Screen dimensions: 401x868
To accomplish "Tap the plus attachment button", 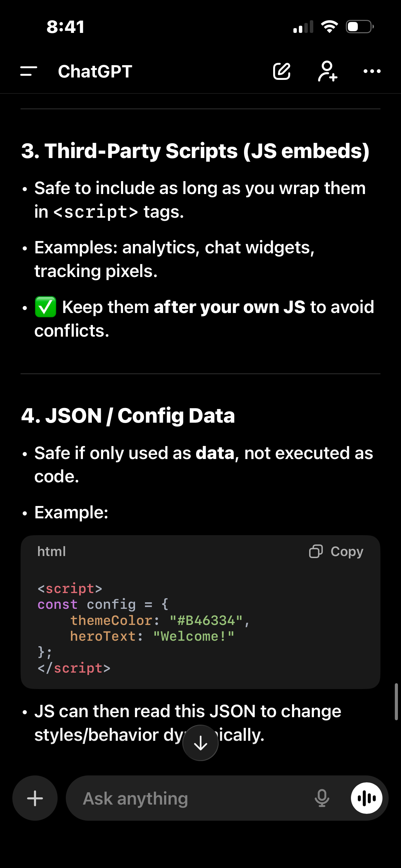I will pos(35,798).
